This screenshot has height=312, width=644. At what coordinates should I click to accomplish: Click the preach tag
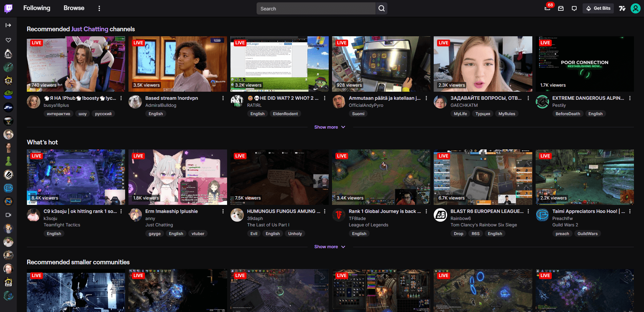562,234
